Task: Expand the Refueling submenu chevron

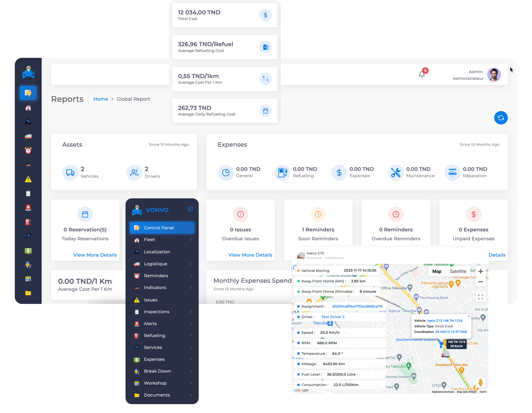Action: 191,336
